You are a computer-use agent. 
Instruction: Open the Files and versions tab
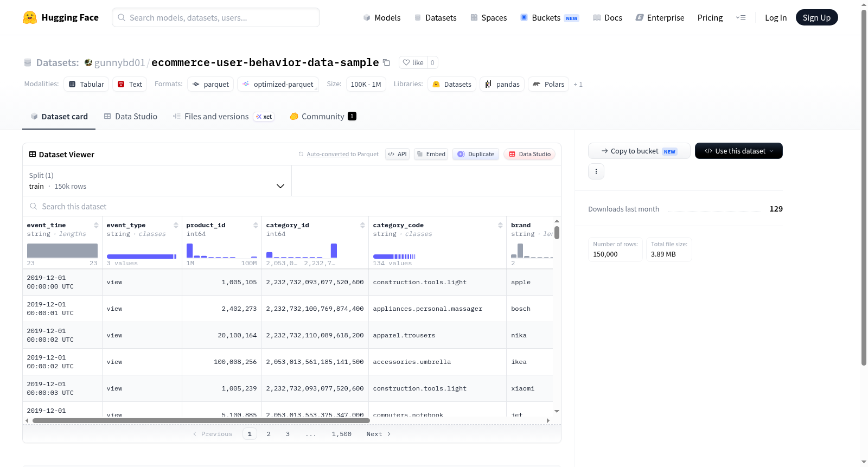[224, 116]
